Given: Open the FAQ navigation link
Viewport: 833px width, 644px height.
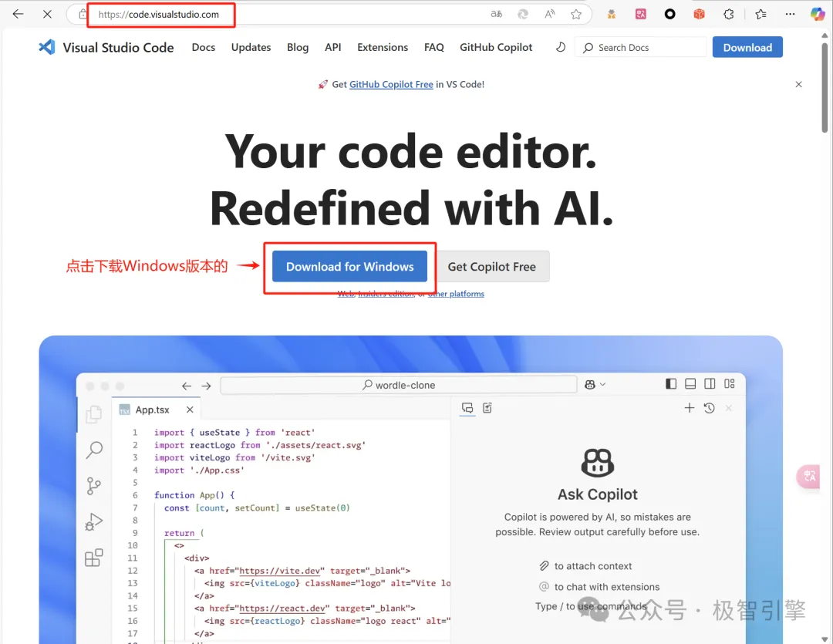Looking at the screenshot, I should [434, 47].
